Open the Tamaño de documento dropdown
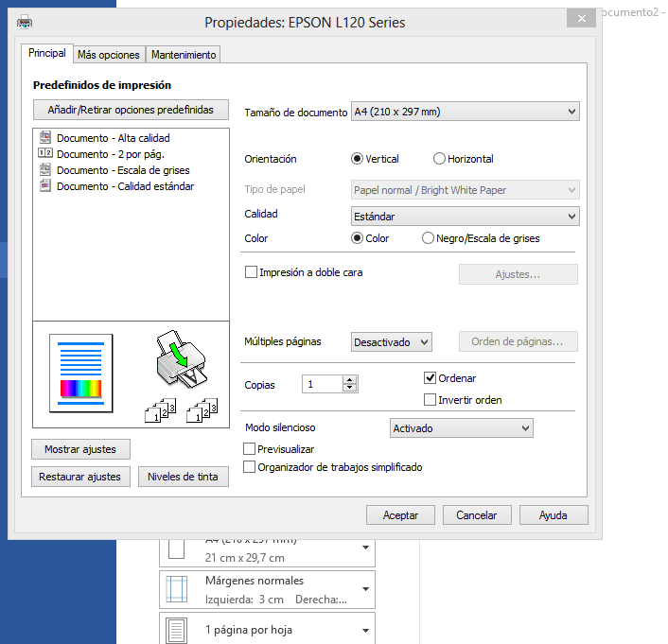Image resolution: width=668 pixels, height=644 pixels. coord(465,113)
